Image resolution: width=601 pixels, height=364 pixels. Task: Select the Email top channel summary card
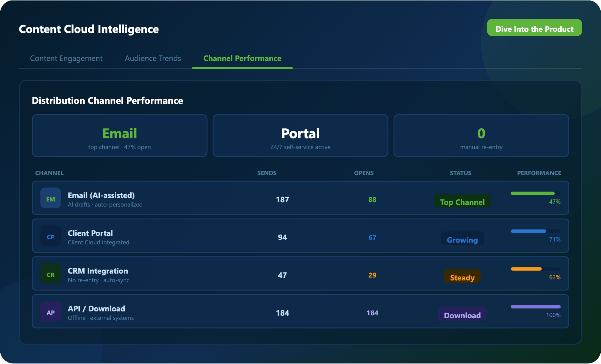pos(119,136)
